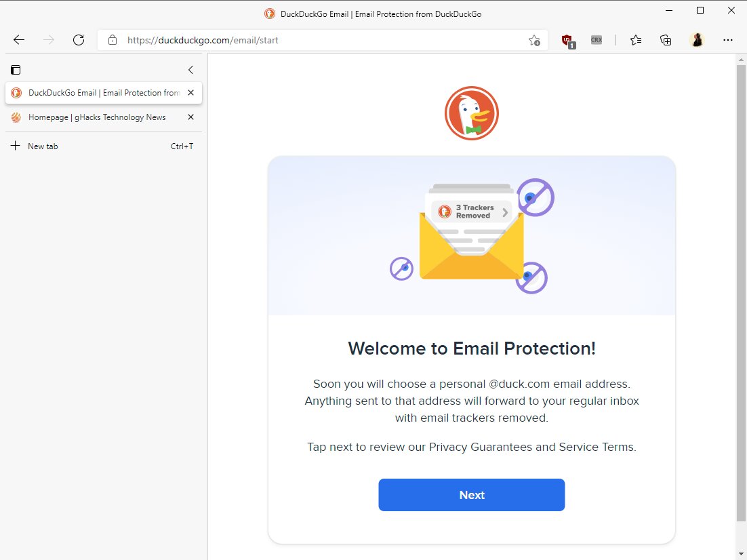Collapse the vertical tabs pane chevron
Screen dimensions: 747x560
[x=190, y=70]
